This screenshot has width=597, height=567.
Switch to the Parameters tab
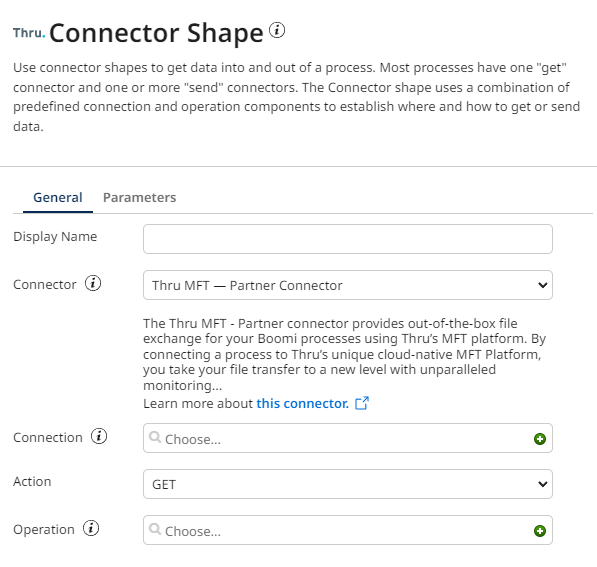point(139,198)
